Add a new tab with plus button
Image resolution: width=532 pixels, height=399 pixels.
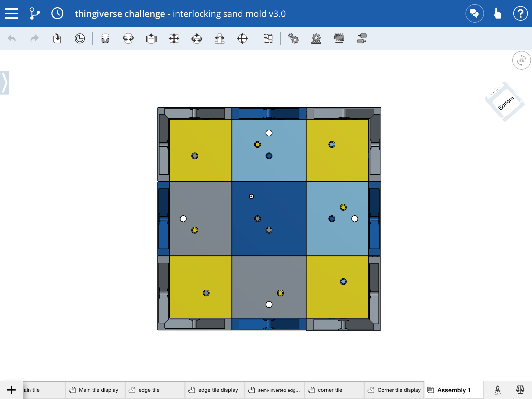[x=11, y=390]
